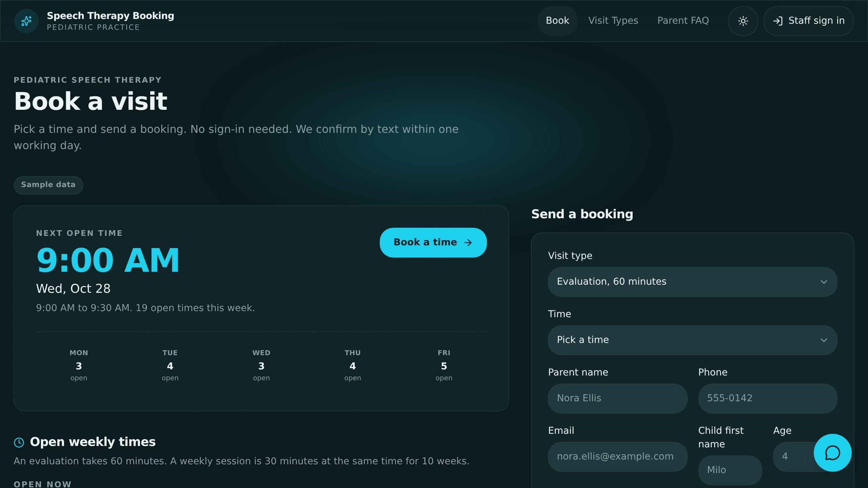Click the Send a booking heading
Screen dimensions: 868x488
click(582, 214)
